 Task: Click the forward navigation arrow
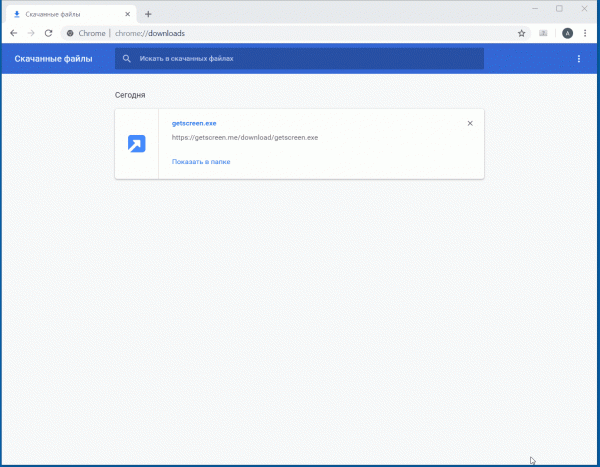(x=30, y=33)
